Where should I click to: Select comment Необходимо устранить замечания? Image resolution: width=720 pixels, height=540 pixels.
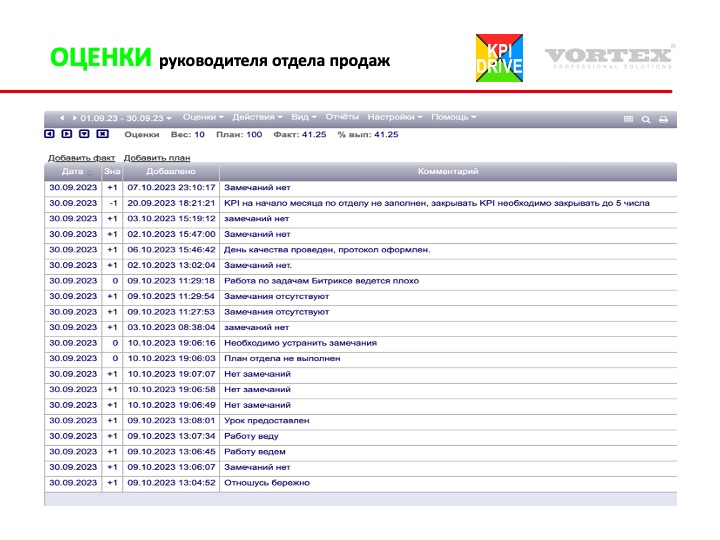300,343
